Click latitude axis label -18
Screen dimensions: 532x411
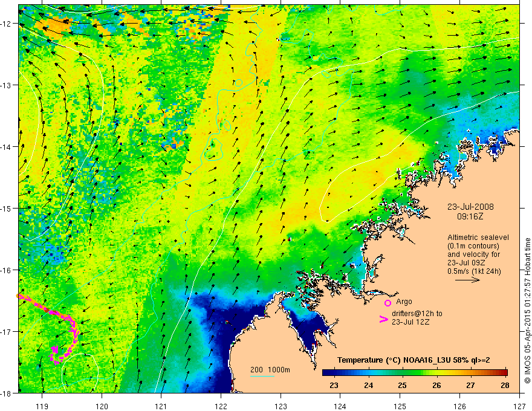pos(6,393)
